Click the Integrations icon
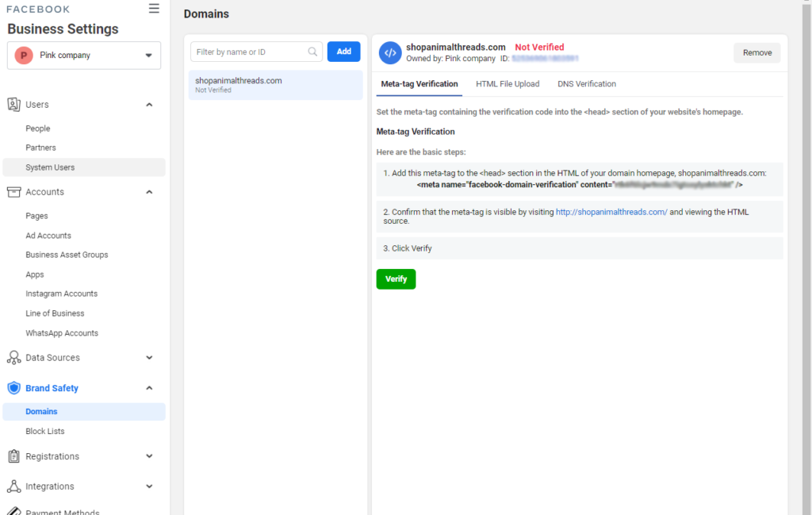The height and width of the screenshot is (515, 812). click(14, 486)
